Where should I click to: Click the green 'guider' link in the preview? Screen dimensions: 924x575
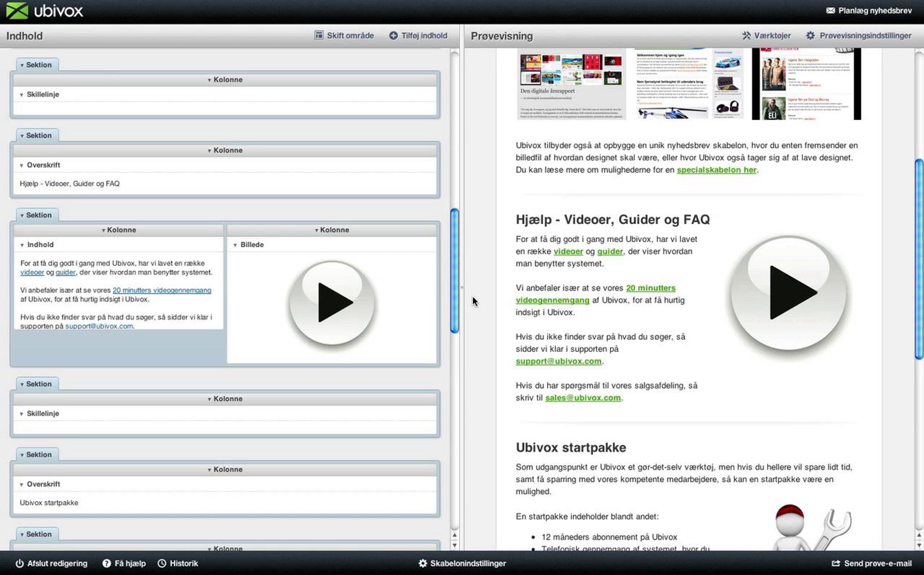coord(610,251)
